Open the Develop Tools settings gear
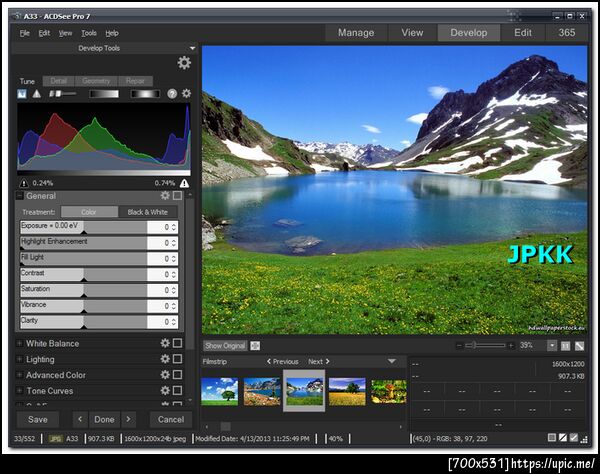Viewport: 600px width, 474px height. (x=184, y=63)
